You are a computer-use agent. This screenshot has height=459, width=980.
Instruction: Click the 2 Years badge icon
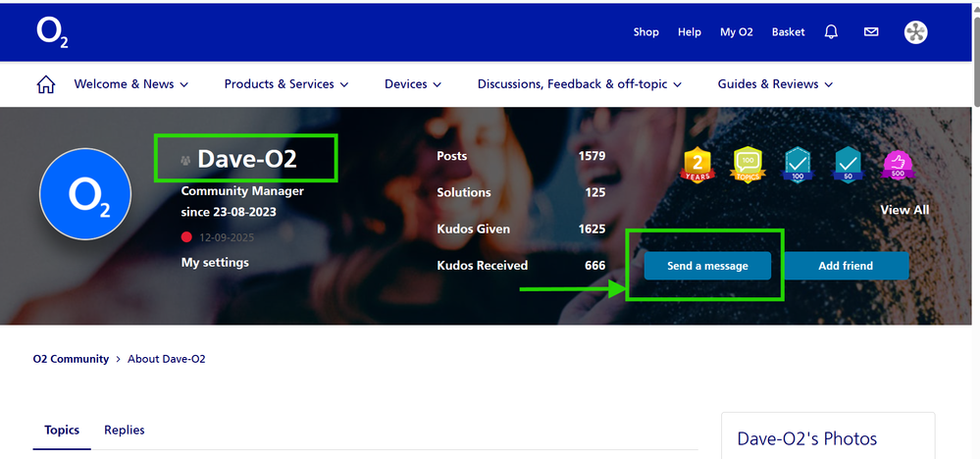coord(696,165)
